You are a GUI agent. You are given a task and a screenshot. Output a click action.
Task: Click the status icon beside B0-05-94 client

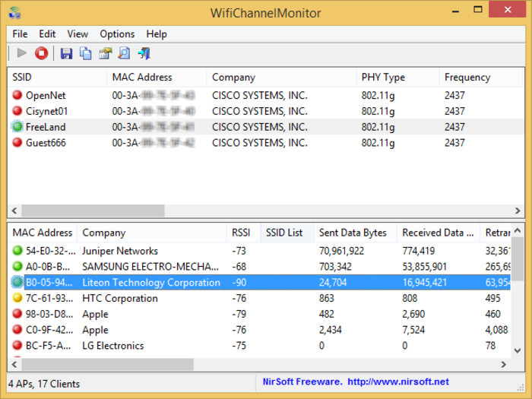17,282
